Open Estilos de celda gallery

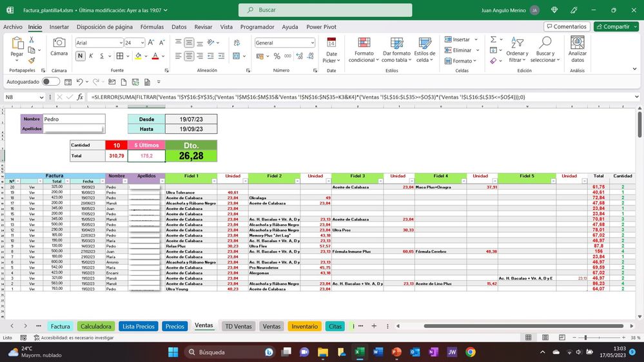pos(425,50)
